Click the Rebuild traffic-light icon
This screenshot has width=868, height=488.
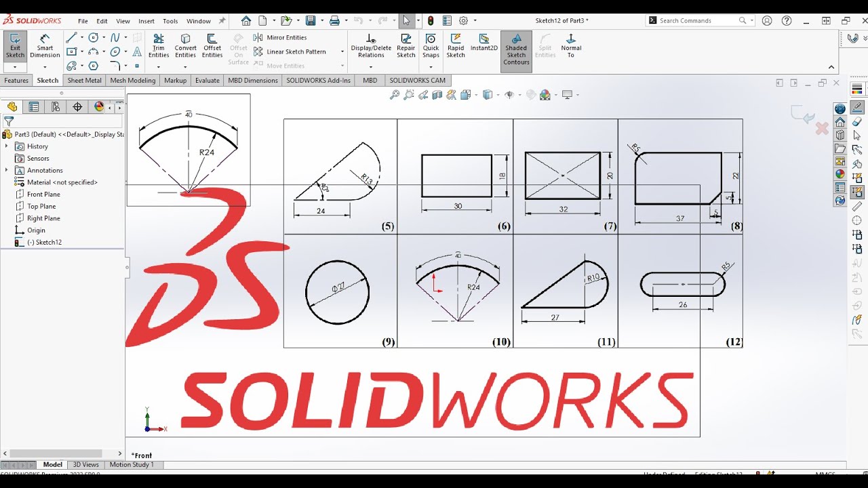coord(431,20)
